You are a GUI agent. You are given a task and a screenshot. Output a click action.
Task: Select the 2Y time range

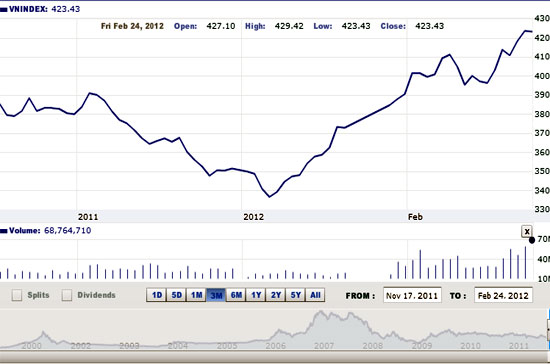pyautogui.click(x=276, y=295)
